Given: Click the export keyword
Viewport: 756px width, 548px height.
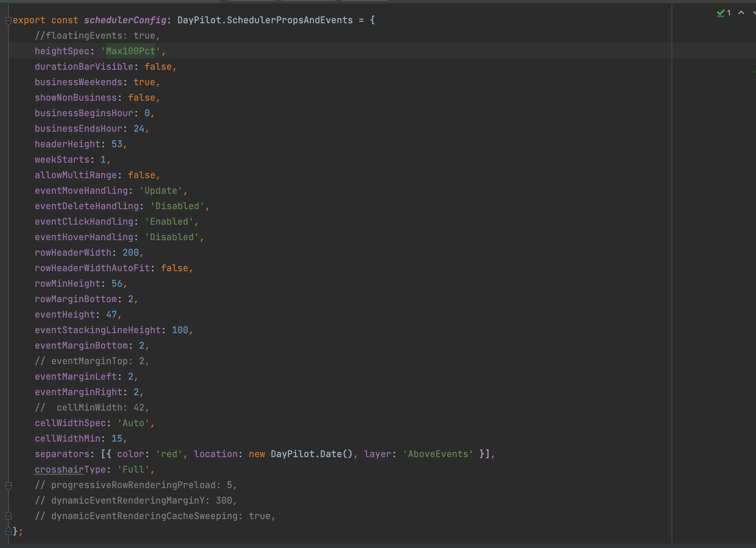Looking at the screenshot, I should pyautogui.click(x=29, y=20).
